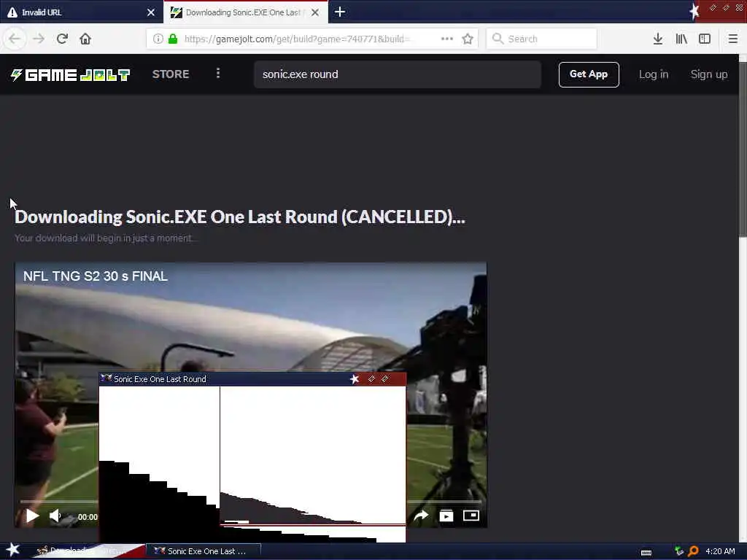Click Log in link
Viewport: 747px width, 560px height.
(x=654, y=74)
